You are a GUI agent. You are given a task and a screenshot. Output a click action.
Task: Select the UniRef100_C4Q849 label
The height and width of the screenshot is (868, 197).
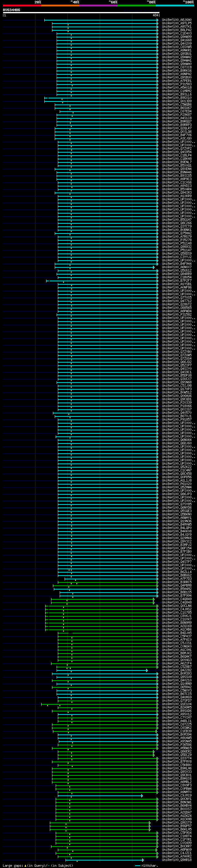pos(177,599)
